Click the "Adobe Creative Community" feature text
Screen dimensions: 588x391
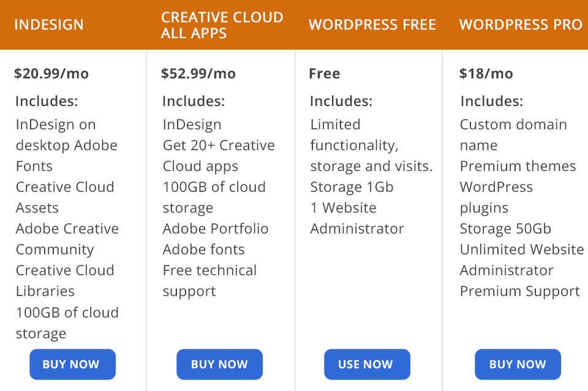pos(67,239)
